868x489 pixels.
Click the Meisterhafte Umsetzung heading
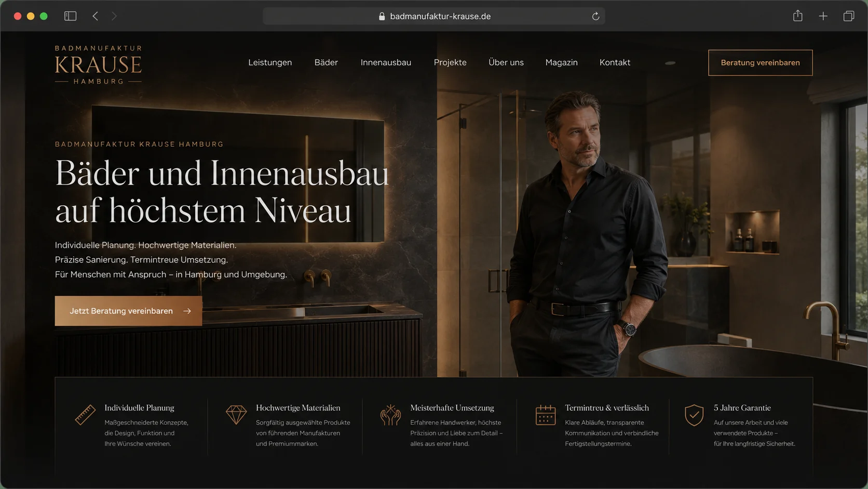pyautogui.click(x=452, y=408)
